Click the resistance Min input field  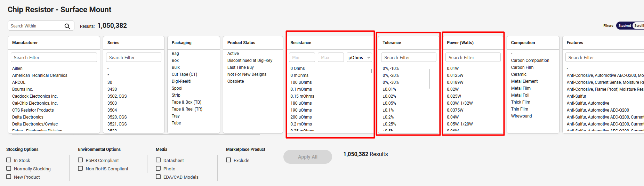301,57
